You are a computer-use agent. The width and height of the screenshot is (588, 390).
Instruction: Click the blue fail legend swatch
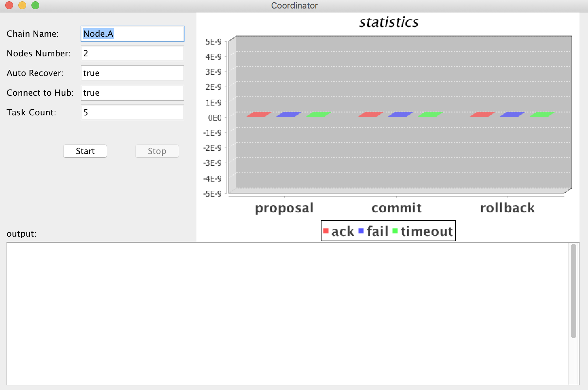361,231
